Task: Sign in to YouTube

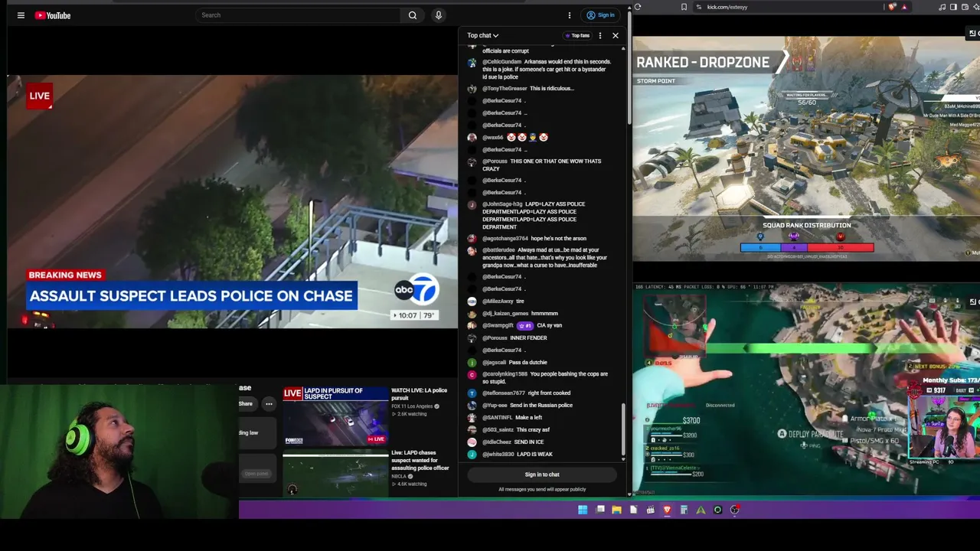Action: [600, 15]
